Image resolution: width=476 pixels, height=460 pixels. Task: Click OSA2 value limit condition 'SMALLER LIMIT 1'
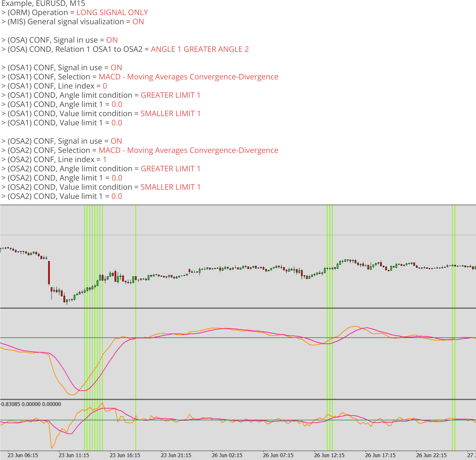170,187
